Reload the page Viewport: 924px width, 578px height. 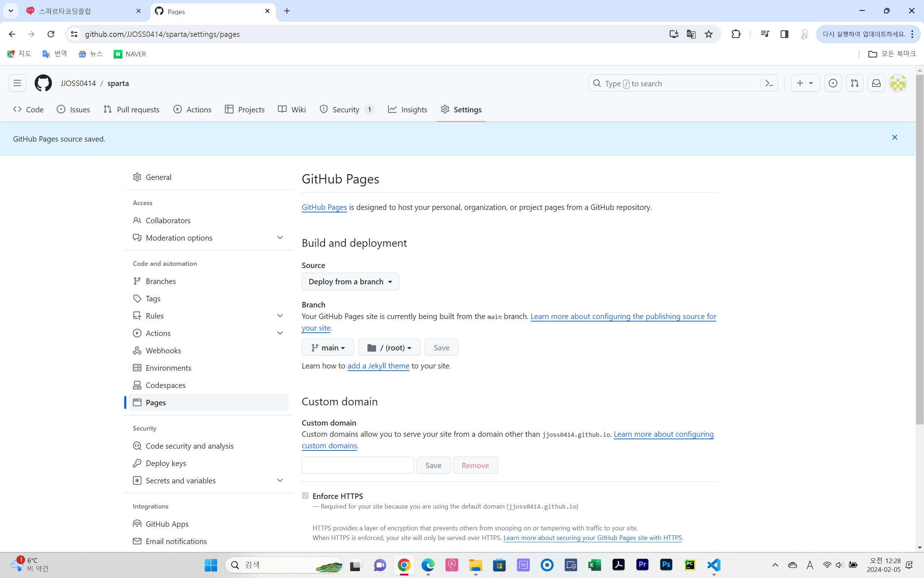[51, 34]
